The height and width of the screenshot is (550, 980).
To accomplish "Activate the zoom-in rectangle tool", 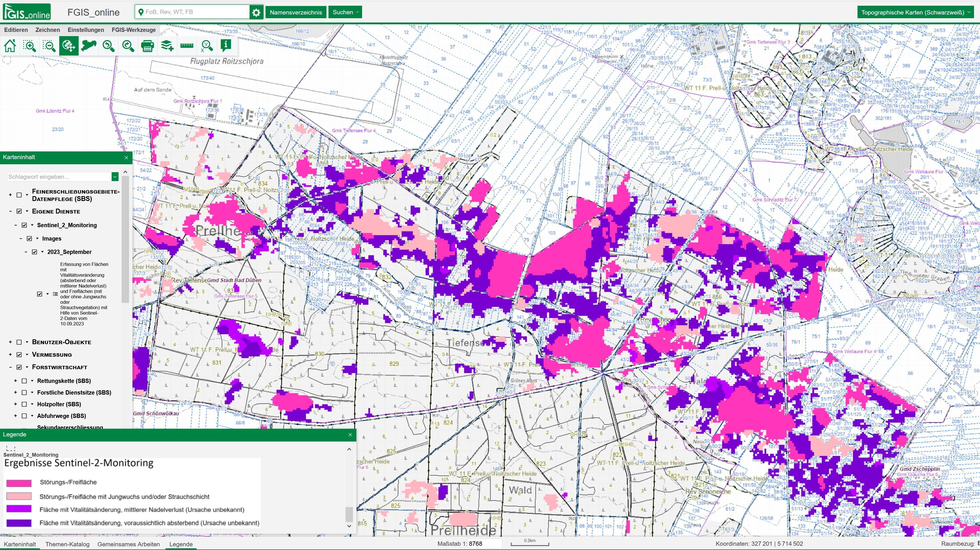I will pos(30,46).
